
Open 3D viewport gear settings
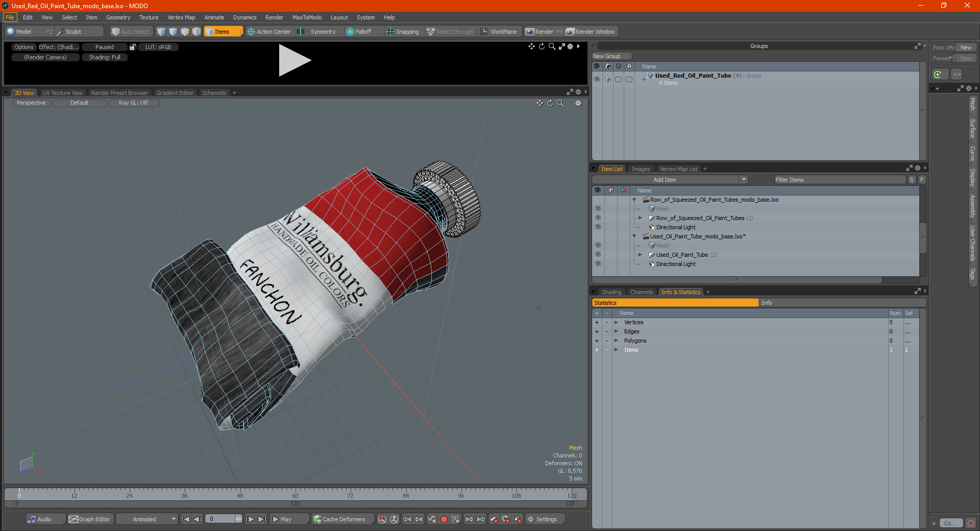pyautogui.click(x=578, y=103)
